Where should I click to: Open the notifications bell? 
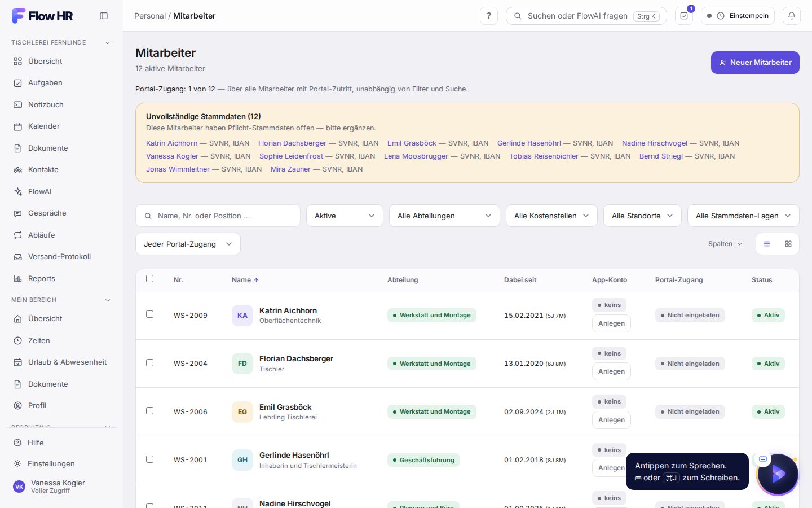(792, 16)
